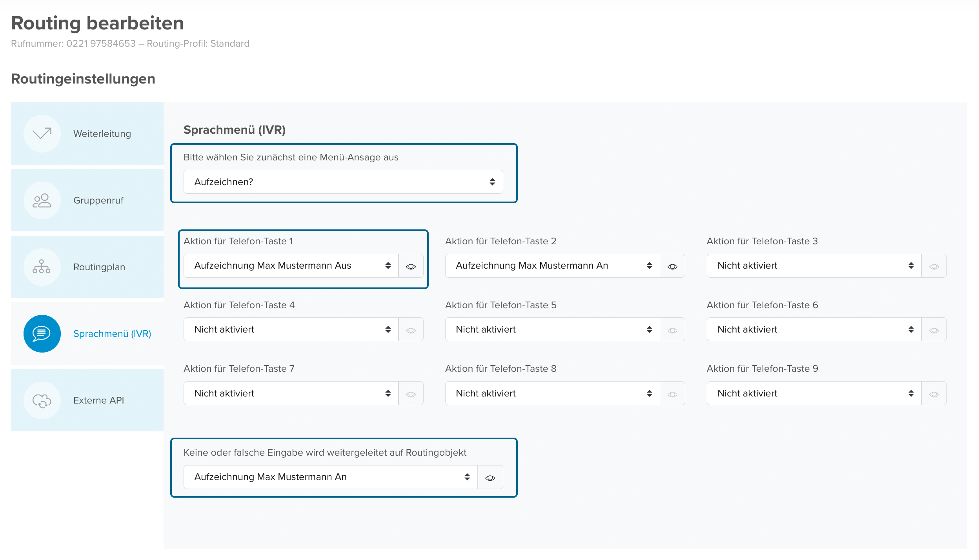
Task: Show fallback routing object eye icon
Action: tap(490, 478)
